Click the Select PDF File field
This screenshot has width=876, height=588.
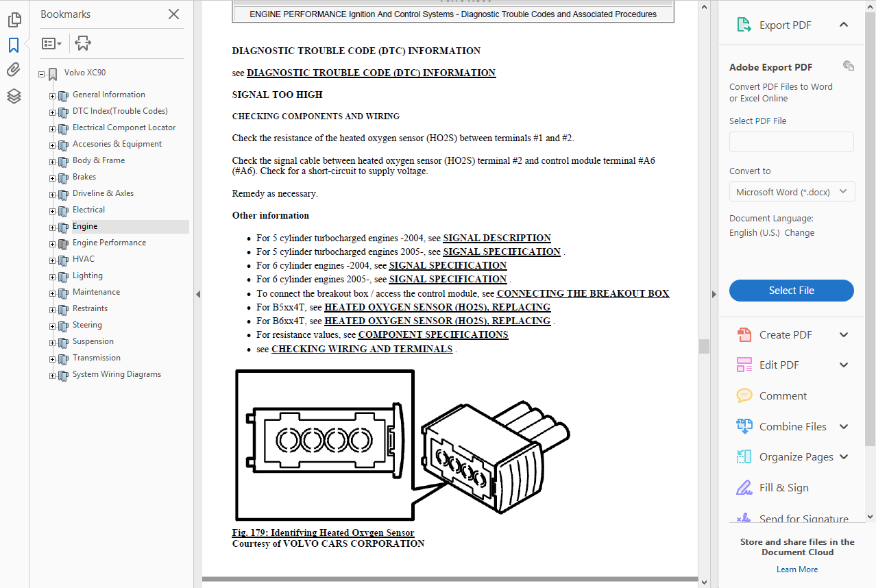pos(792,142)
